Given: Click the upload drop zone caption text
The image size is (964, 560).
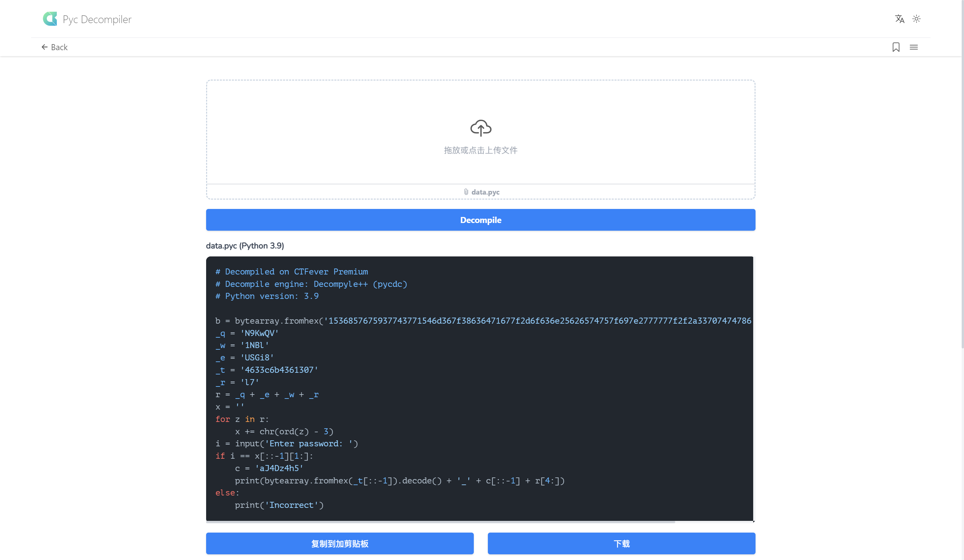Looking at the screenshot, I should tap(480, 150).
